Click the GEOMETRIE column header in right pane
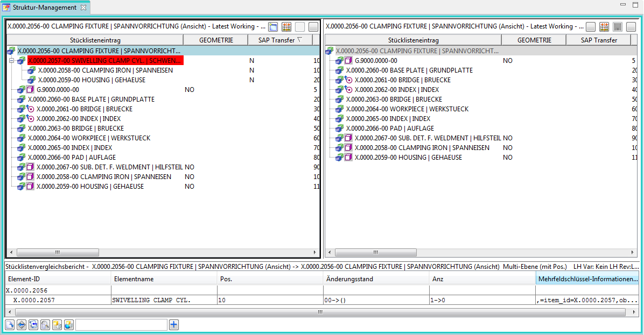The height and width of the screenshot is (335, 644). click(534, 40)
